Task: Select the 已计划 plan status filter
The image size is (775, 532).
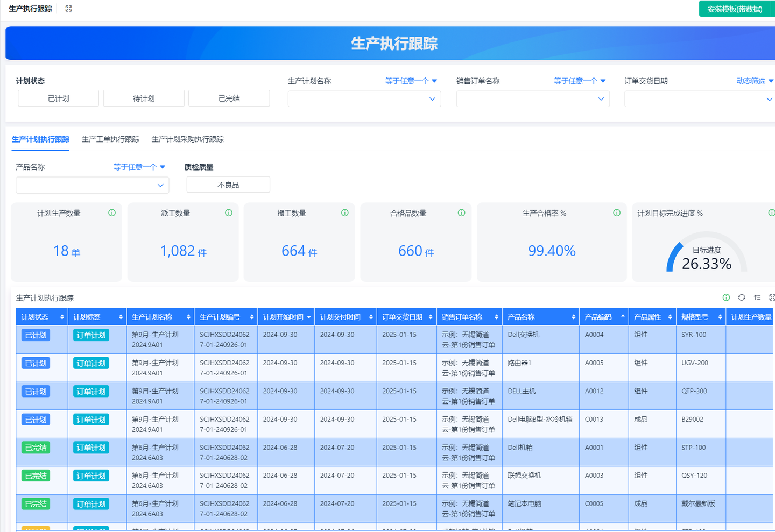Action: pyautogui.click(x=58, y=98)
